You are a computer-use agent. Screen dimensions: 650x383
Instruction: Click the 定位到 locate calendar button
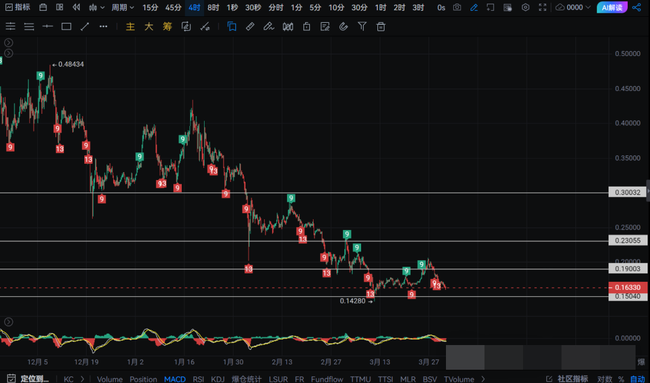tap(28, 378)
